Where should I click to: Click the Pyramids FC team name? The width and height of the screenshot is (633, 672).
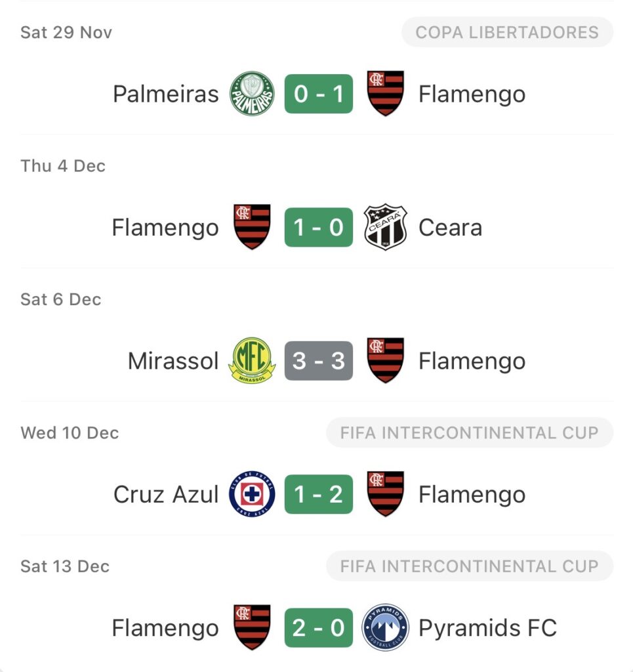[x=487, y=628]
